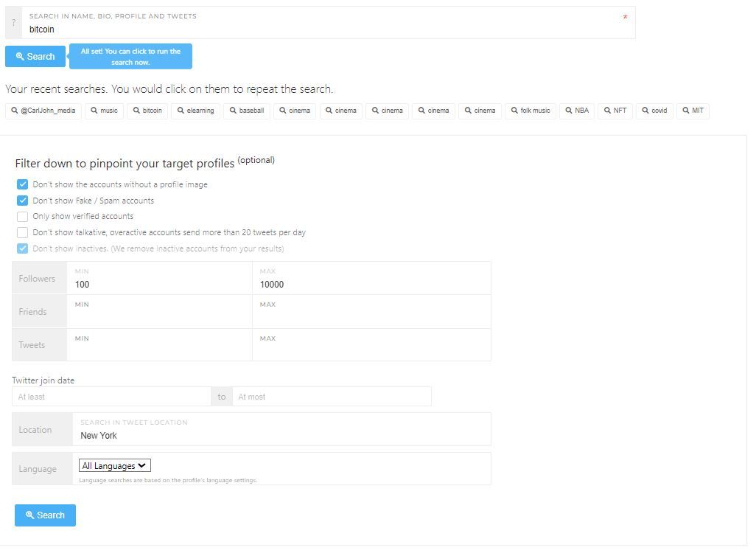Check the Don't show talkative, overactive accounts option

(23, 232)
